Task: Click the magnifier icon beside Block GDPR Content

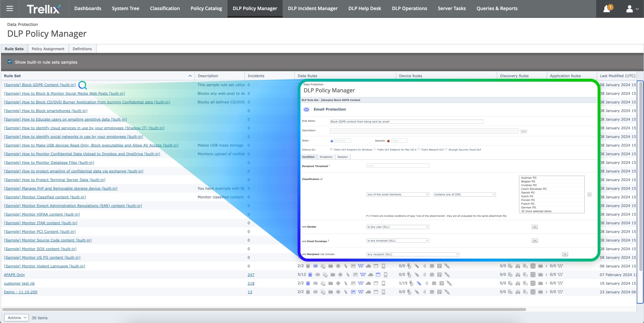Action: point(83,85)
